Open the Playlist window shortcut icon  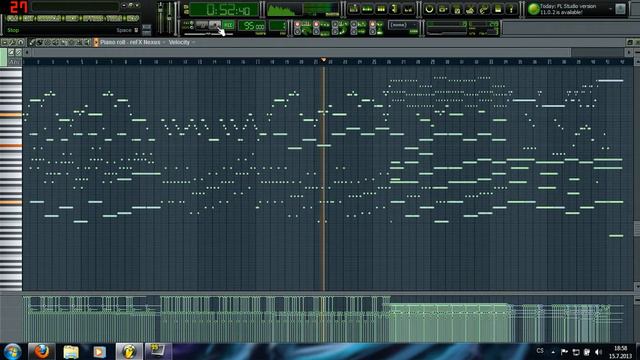(x=354, y=9)
